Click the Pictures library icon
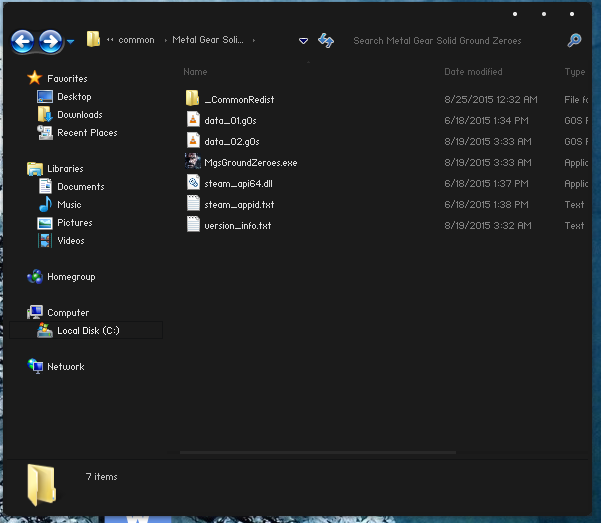601x523 pixels. click(x=45, y=223)
